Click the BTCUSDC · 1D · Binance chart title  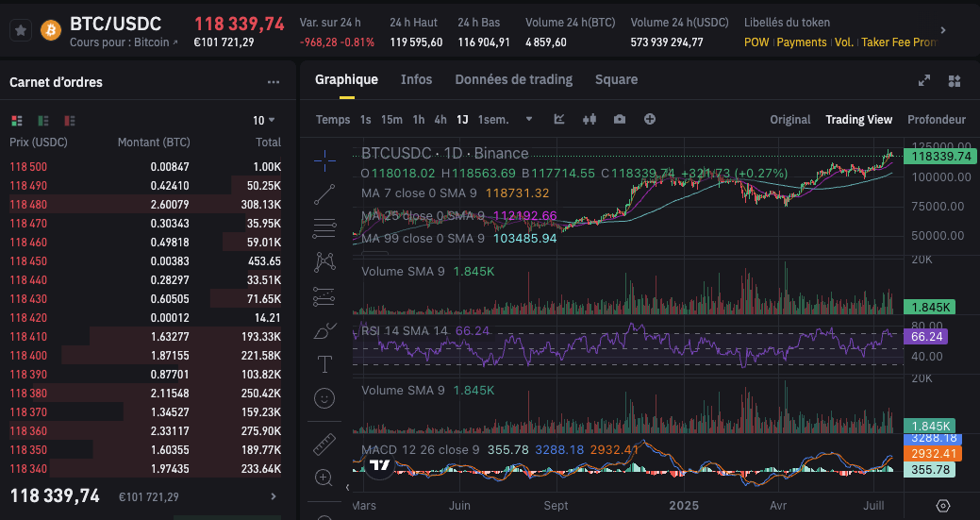click(x=444, y=153)
